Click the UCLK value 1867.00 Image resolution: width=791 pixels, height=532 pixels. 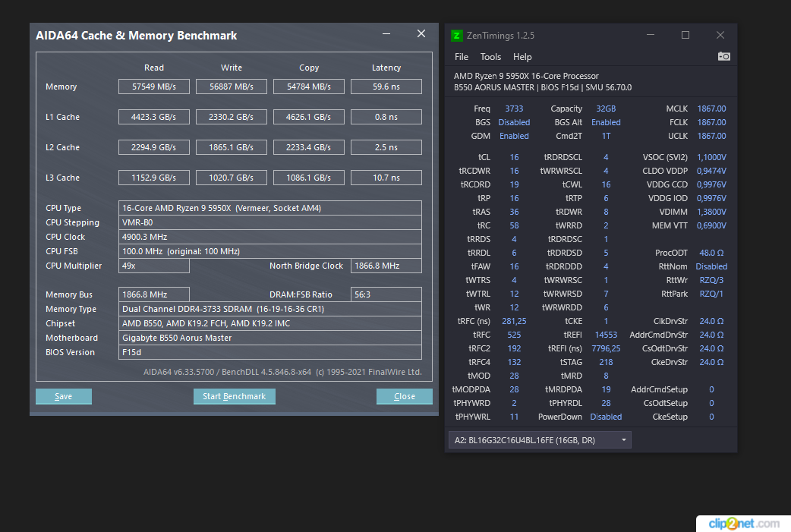tap(711, 136)
